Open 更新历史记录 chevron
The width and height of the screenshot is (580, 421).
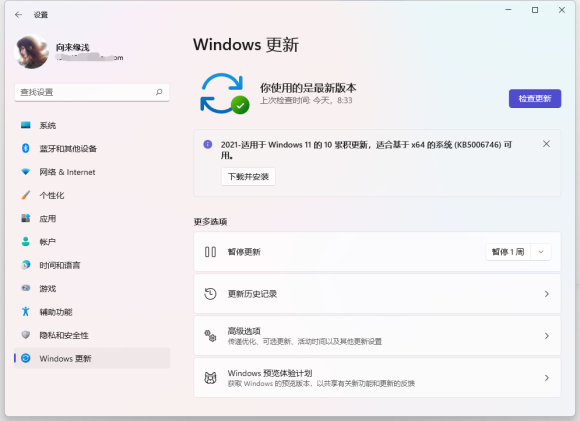tap(547, 294)
